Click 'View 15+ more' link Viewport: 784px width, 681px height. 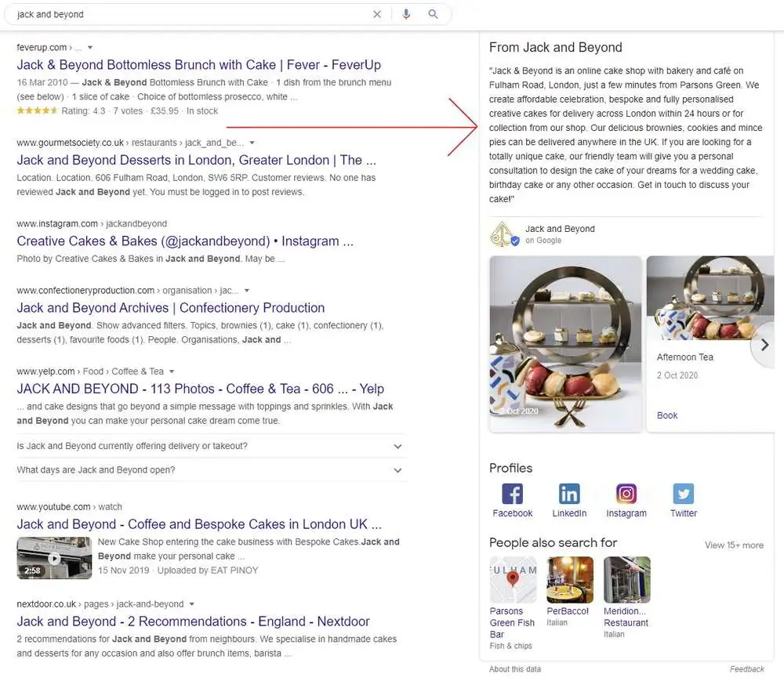tap(734, 545)
